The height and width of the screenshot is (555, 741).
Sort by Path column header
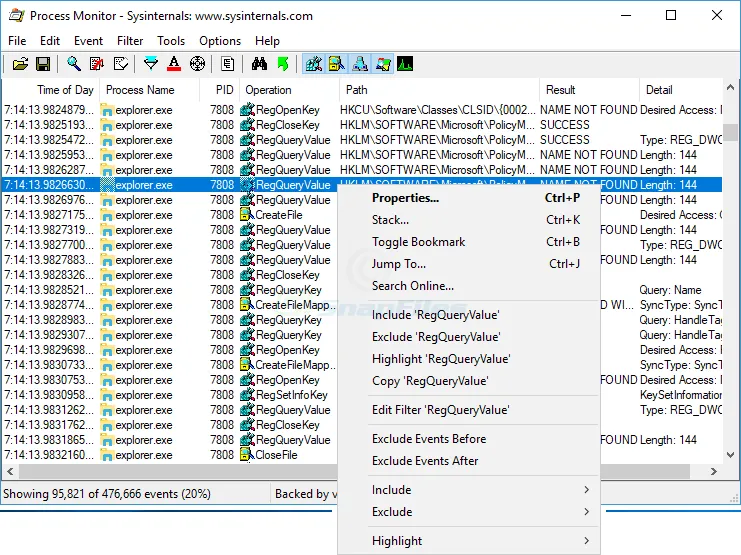[x=439, y=90]
